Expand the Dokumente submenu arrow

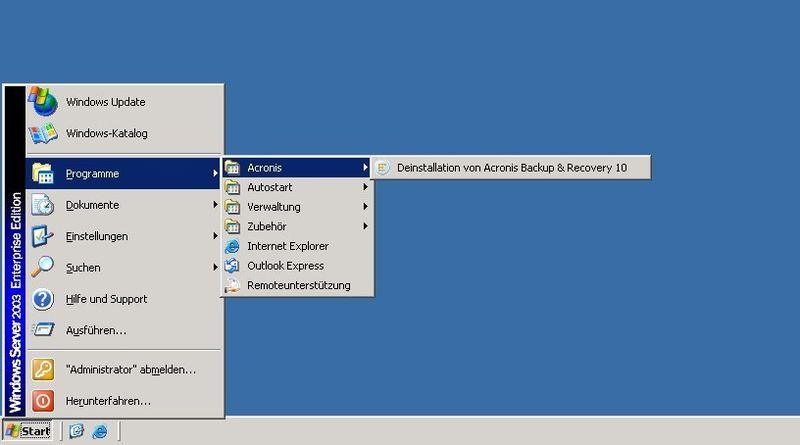[x=215, y=205]
